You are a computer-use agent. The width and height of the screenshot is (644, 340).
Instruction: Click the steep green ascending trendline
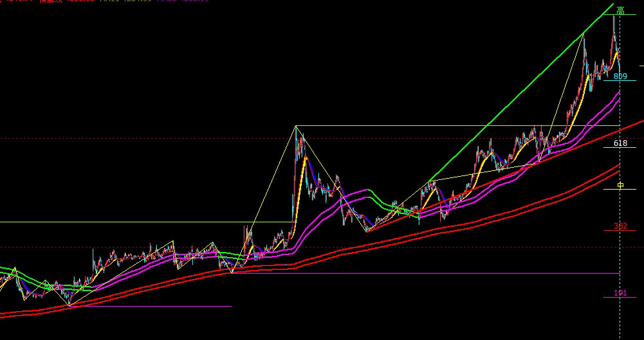point(515,103)
